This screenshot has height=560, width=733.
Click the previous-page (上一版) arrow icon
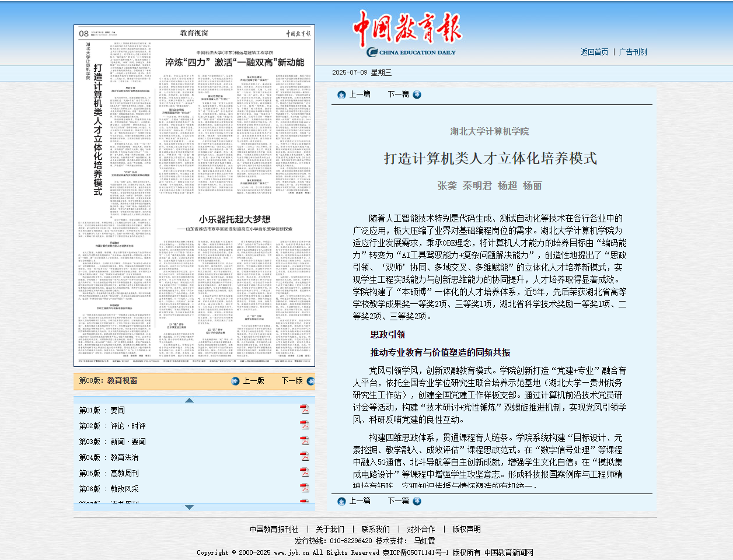[235, 381]
